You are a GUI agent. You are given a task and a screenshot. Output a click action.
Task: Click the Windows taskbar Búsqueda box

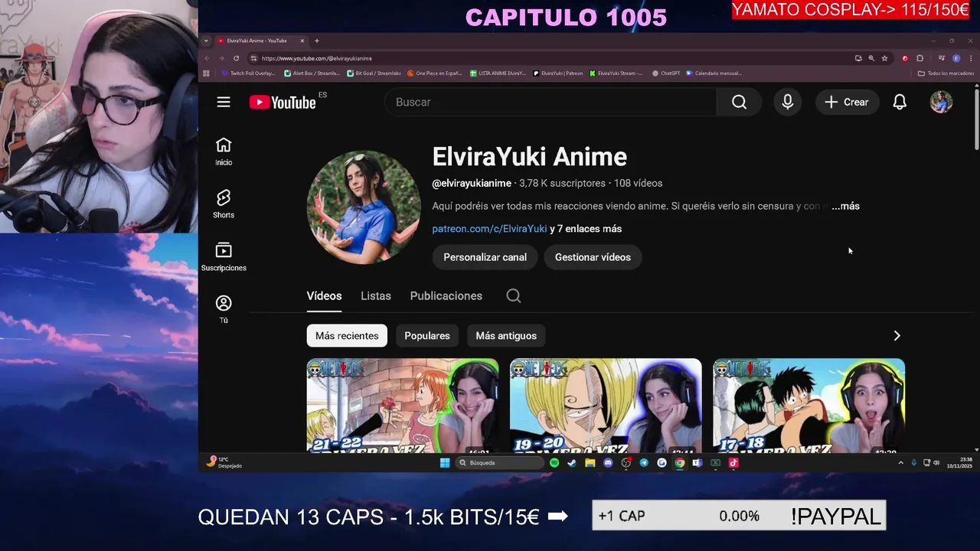click(x=501, y=463)
